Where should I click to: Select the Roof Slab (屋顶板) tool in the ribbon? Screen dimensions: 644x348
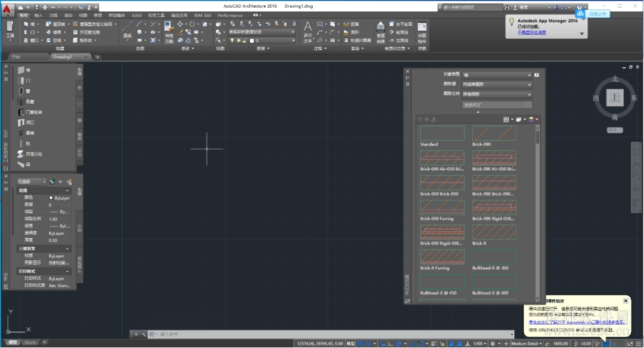pyautogui.click(x=56, y=24)
